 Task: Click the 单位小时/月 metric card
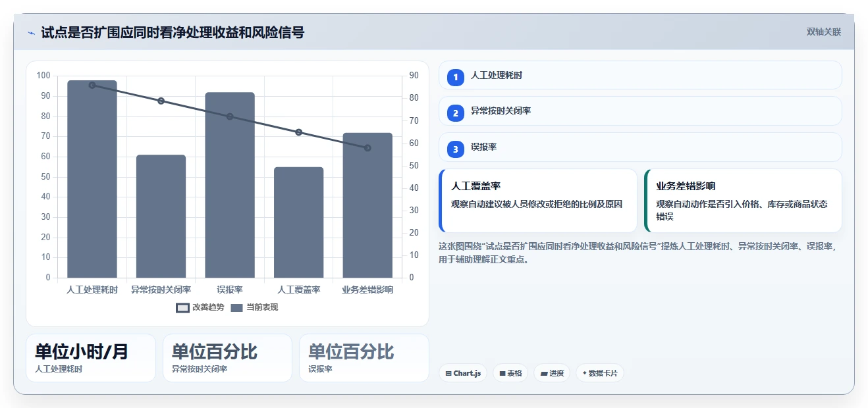pyautogui.click(x=91, y=358)
